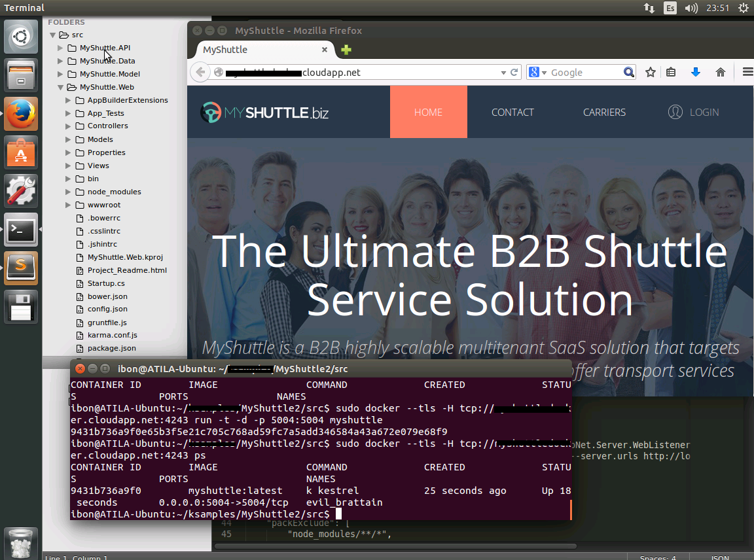Open the Ubuntu Dash home launcher icon
Image resolution: width=754 pixels, height=560 pixels.
pyautogui.click(x=21, y=37)
